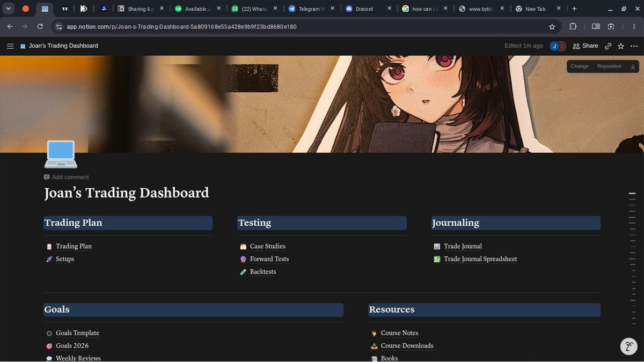The image size is (644, 362).
Task: Open the reading mode book icon in toolbar
Action: click(596, 26)
